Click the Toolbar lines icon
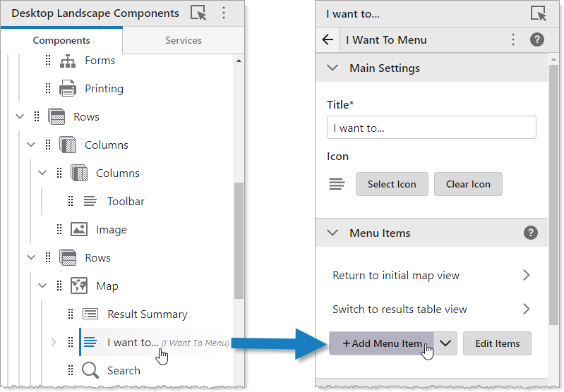This screenshot has height=392, width=564. pos(90,201)
